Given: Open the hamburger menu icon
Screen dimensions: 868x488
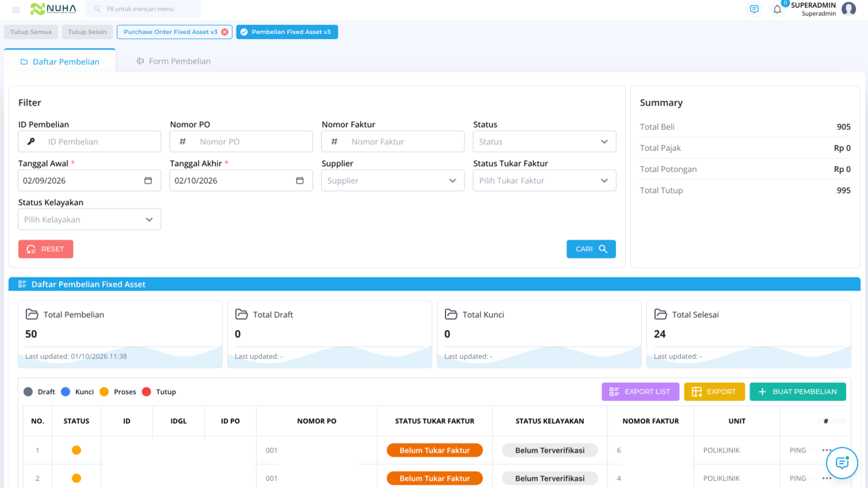Looking at the screenshot, I should (16, 10).
